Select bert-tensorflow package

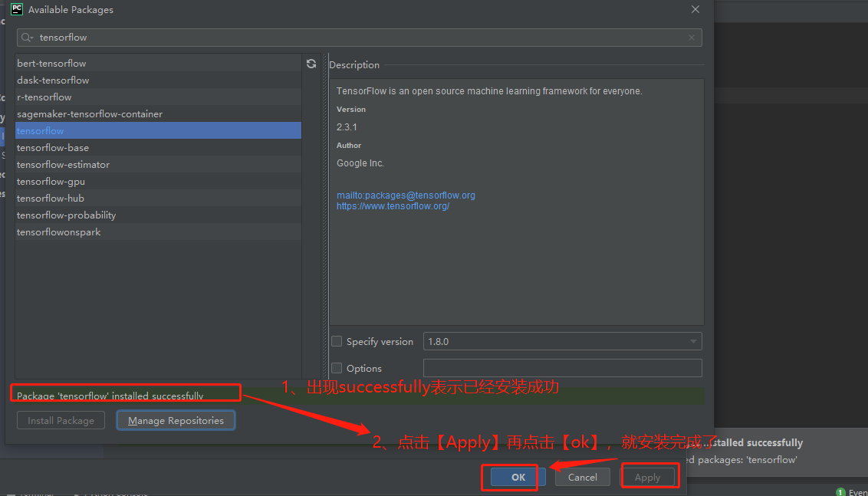pos(158,63)
